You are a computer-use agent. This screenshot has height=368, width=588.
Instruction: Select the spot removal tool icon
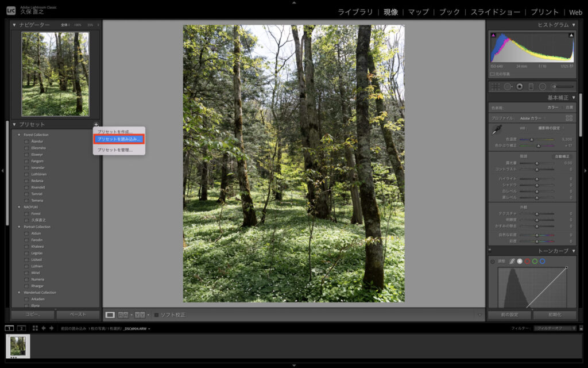(x=508, y=87)
